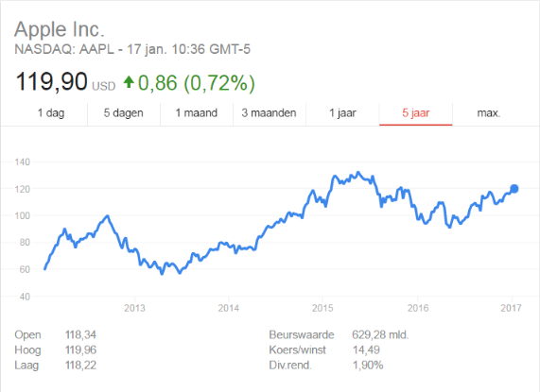Click the active 5 jaar tab

point(416,113)
